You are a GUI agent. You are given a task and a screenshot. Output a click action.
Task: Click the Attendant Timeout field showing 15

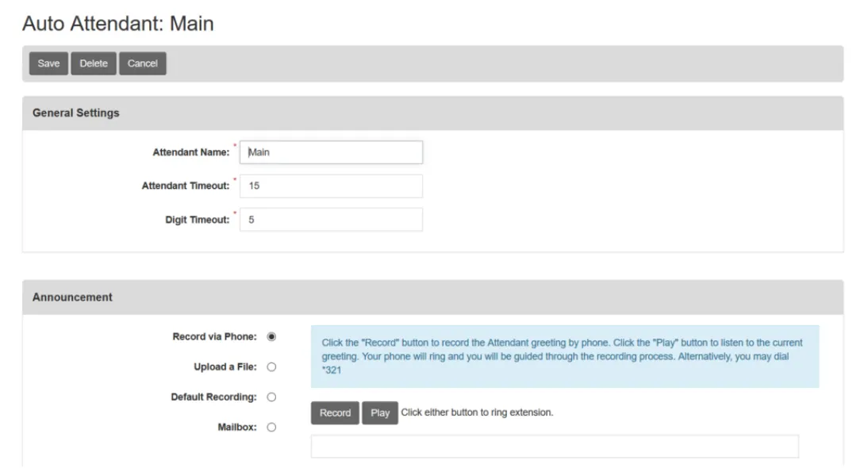pyautogui.click(x=331, y=186)
